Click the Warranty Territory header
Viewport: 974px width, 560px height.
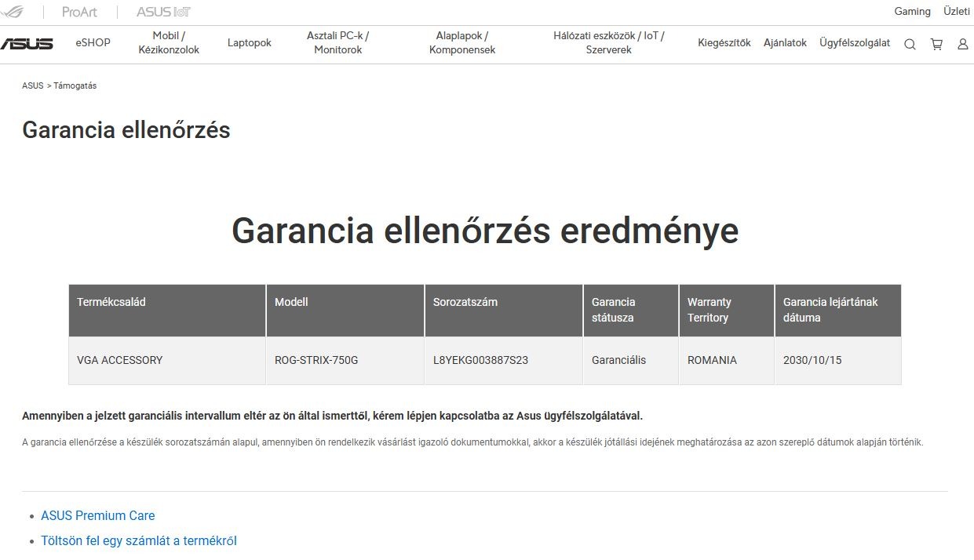[727, 311]
